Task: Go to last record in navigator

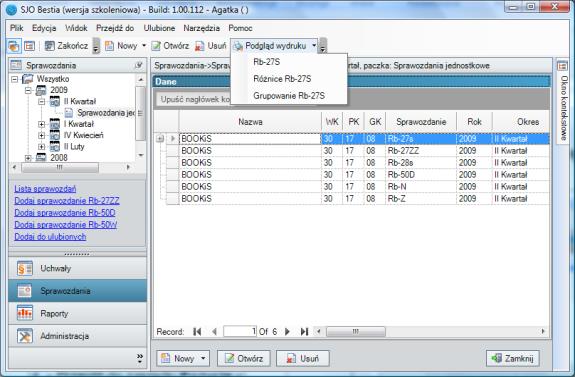Action: pos(304,332)
